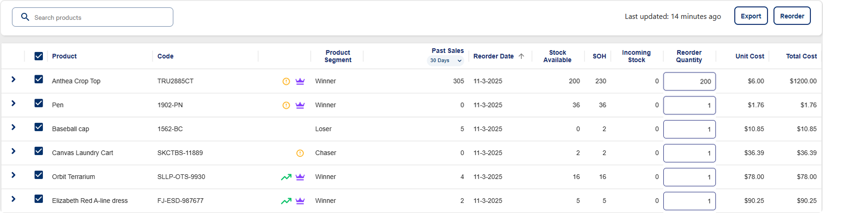Image resolution: width=868 pixels, height=213 pixels.
Task: Expand the Canvas Laundry Cart row details
Action: [x=13, y=151]
